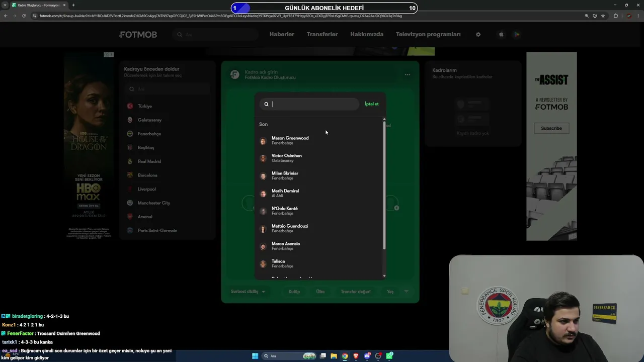Click the Google Play store icon
Viewport: 644px width, 362px height.
[x=517, y=34]
